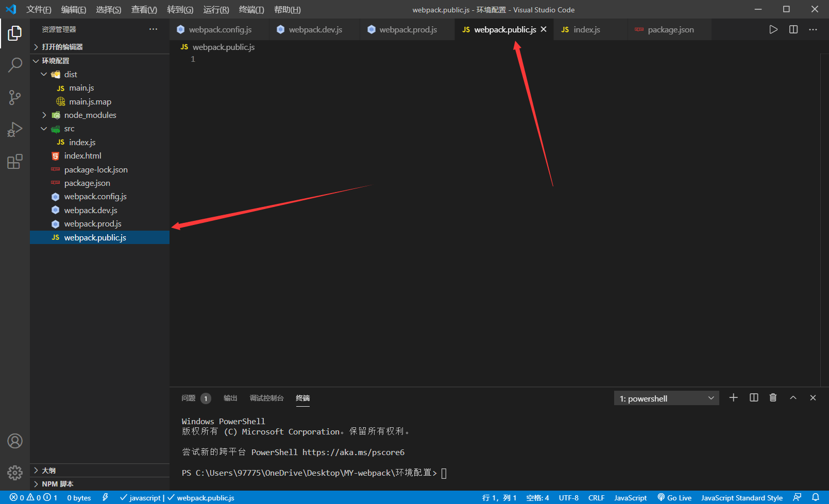Split the editor to the right

coord(793,29)
